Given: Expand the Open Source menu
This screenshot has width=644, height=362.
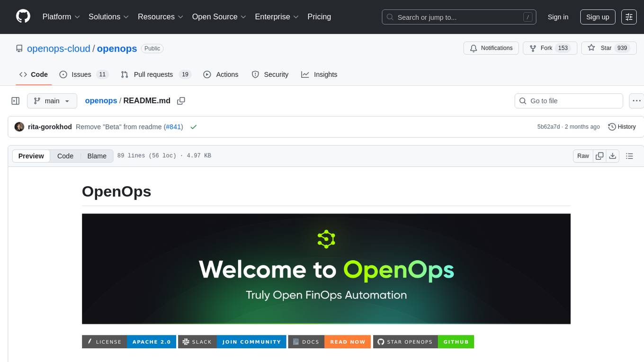Looking at the screenshot, I should pyautogui.click(x=219, y=17).
